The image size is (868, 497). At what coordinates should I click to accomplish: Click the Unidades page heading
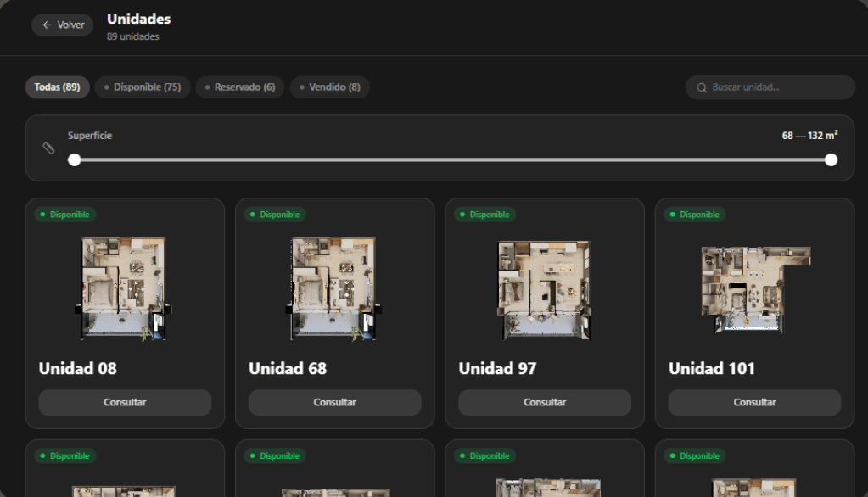139,19
